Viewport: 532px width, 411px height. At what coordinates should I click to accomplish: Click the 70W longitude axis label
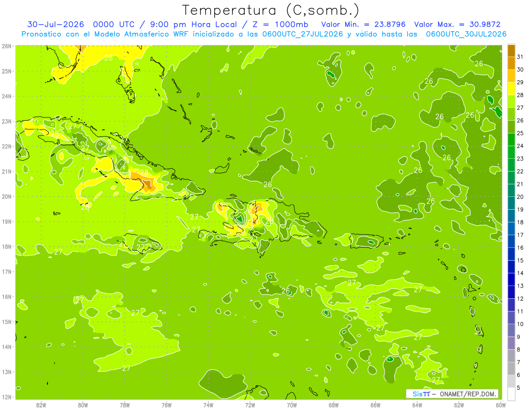pos(292,404)
